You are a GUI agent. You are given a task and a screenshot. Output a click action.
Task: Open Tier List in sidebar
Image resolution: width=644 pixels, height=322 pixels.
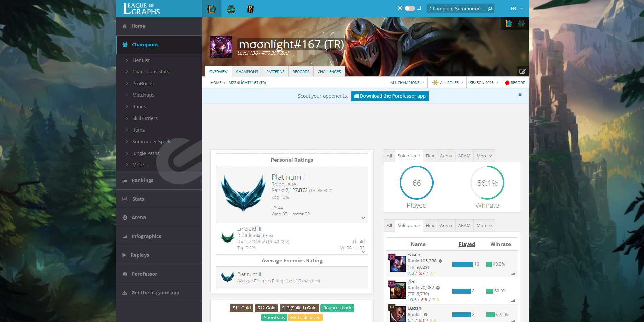pos(141,60)
